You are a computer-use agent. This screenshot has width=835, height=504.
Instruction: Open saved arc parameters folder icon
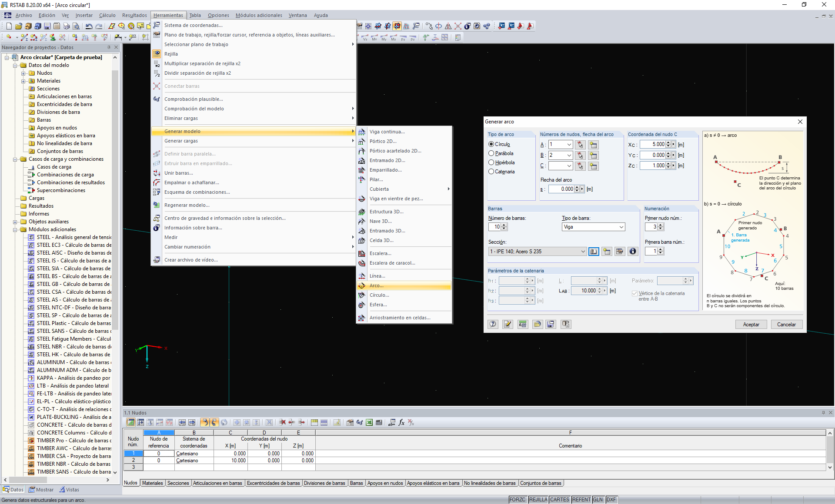tap(538, 324)
